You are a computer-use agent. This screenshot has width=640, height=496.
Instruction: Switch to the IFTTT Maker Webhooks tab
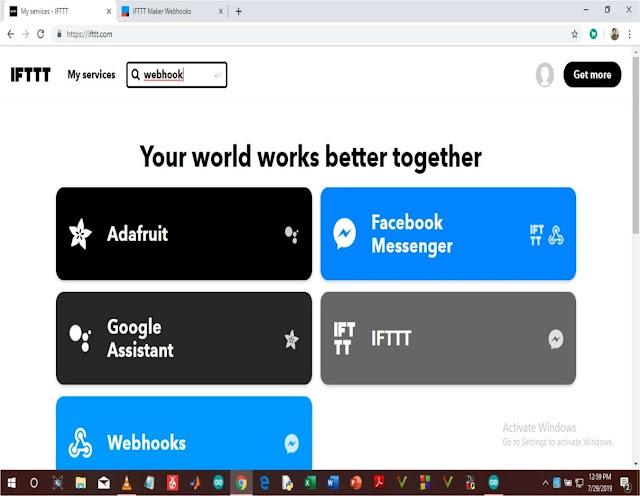point(173,11)
